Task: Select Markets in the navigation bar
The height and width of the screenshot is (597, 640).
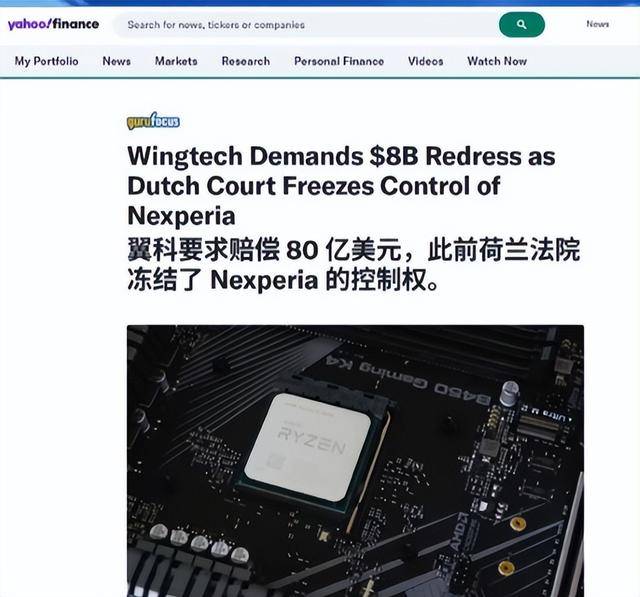Action: point(176,61)
